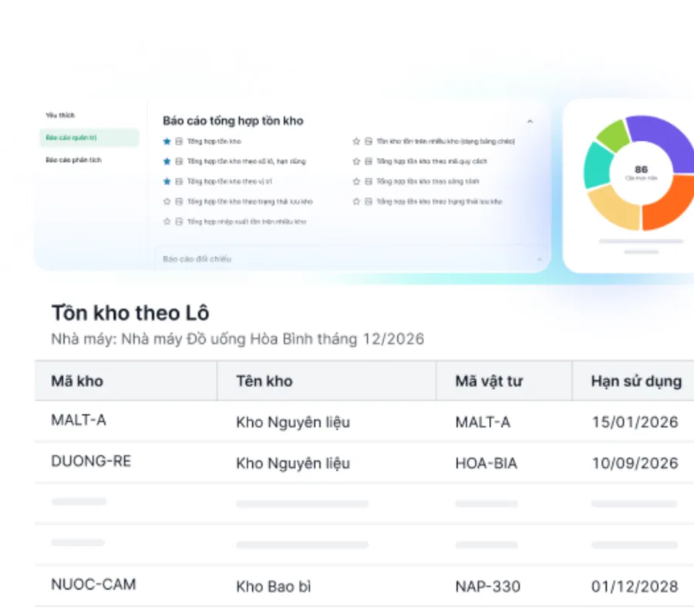
Task: Open 'Tổng hợp tồn kho theo số lô, hạn dùng' report
Action: 246,162
